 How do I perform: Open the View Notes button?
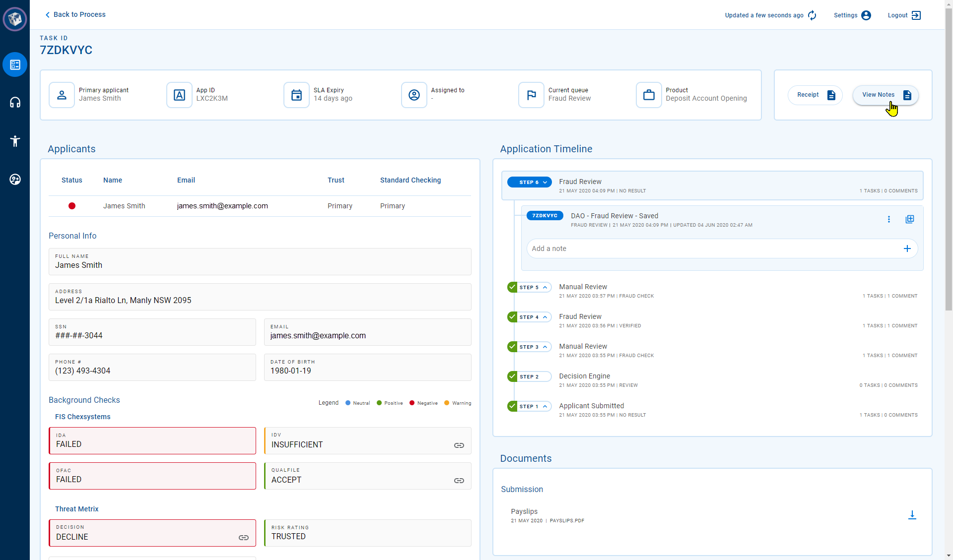click(x=885, y=95)
